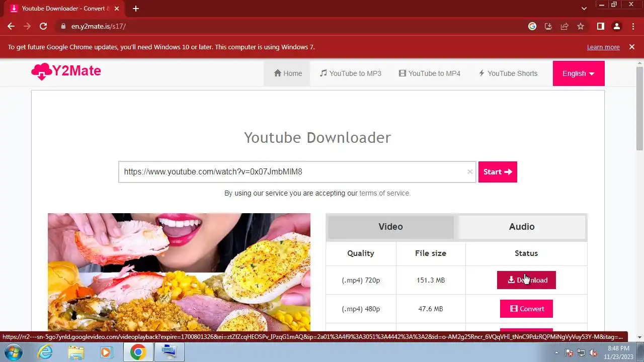Select the 47.6 MB file size cell
Image resolution: width=644 pixels, height=362 pixels.
[431, 309]
